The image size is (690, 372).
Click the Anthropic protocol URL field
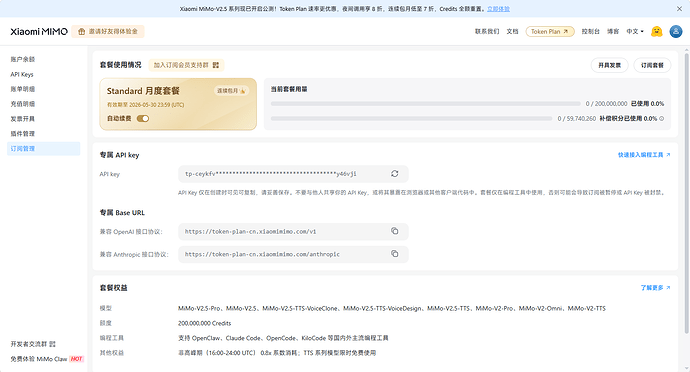click(293, 254)
